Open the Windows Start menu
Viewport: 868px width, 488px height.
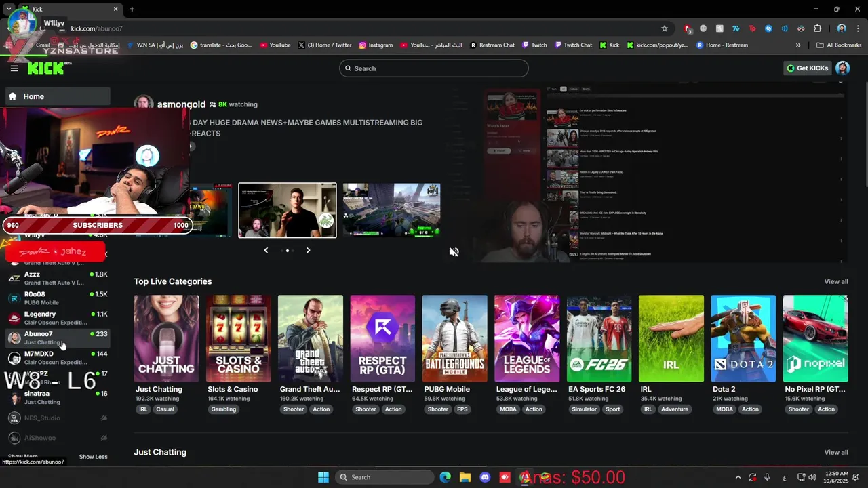pyautogui.click(x=323, y=477)
